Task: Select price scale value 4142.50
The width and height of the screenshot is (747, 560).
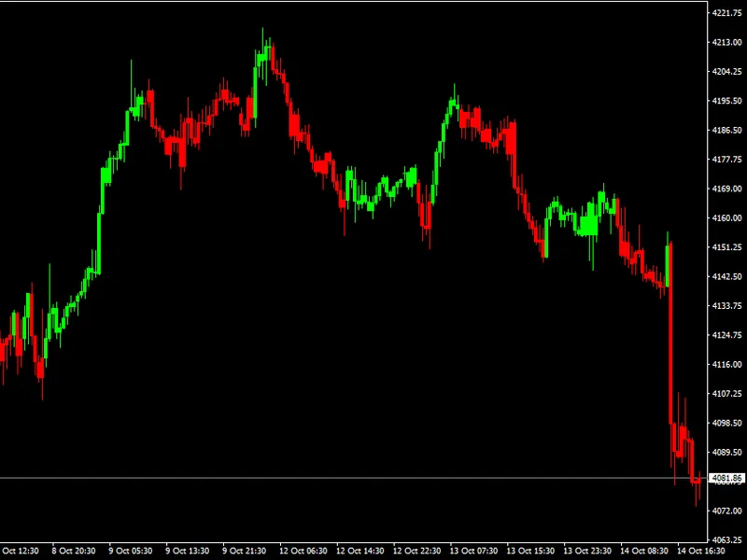Action: point(727,276)
